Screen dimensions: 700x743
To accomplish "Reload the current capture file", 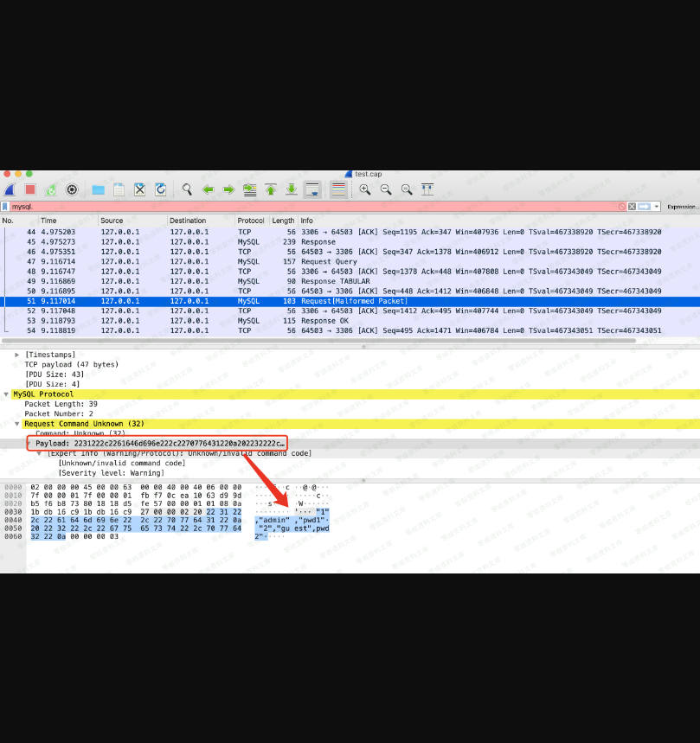I will (160, 189).
